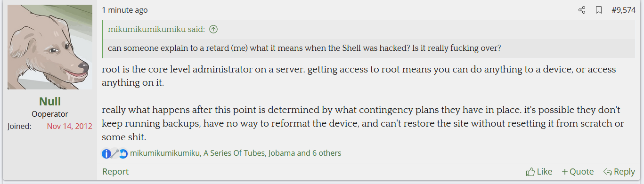The width and height of the screenshot is (644, 184).
Task: Click the blue Informative reaction icon
Action: 106,153
